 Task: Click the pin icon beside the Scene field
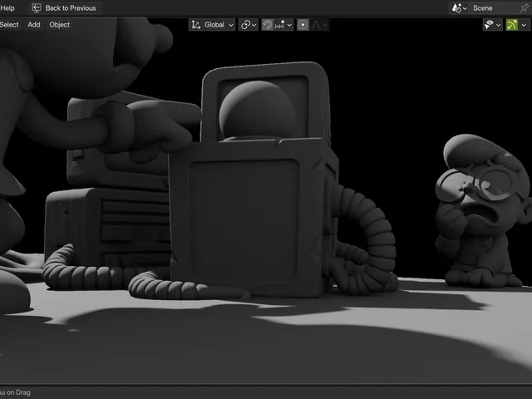pos(525,8)
